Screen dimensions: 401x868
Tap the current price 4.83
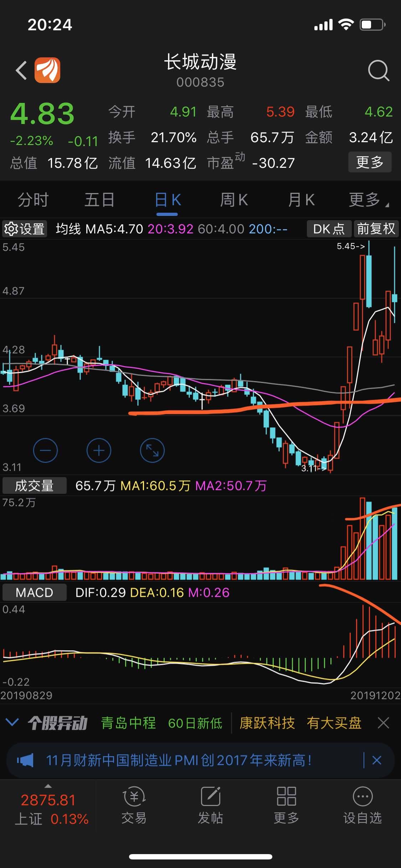[42, 114]
